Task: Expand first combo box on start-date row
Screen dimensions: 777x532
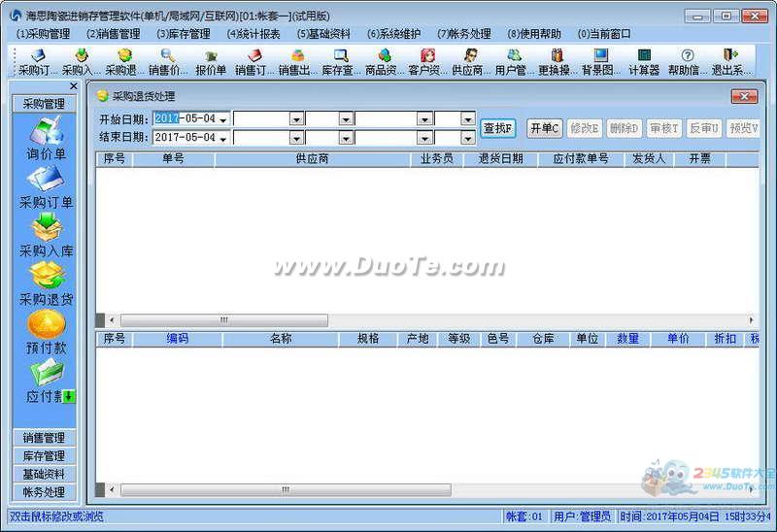Action: pyautogui.click(x=296, y=119)
